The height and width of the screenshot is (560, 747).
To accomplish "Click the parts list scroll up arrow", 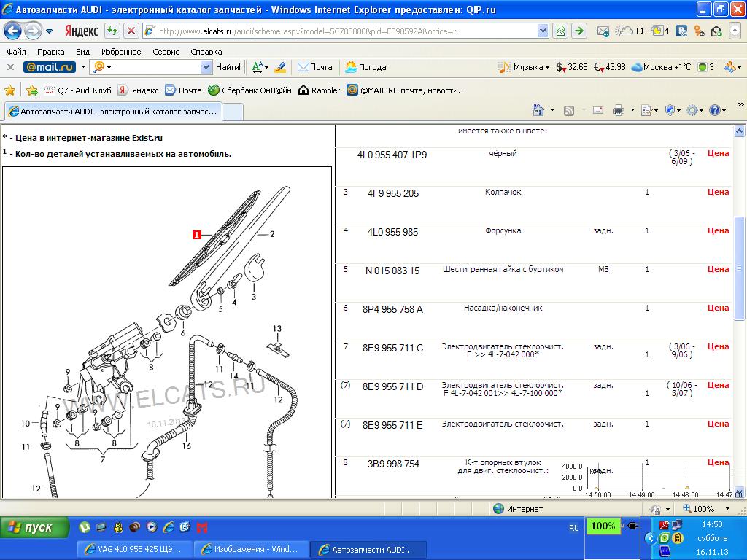I will click(x=739, y=131).
